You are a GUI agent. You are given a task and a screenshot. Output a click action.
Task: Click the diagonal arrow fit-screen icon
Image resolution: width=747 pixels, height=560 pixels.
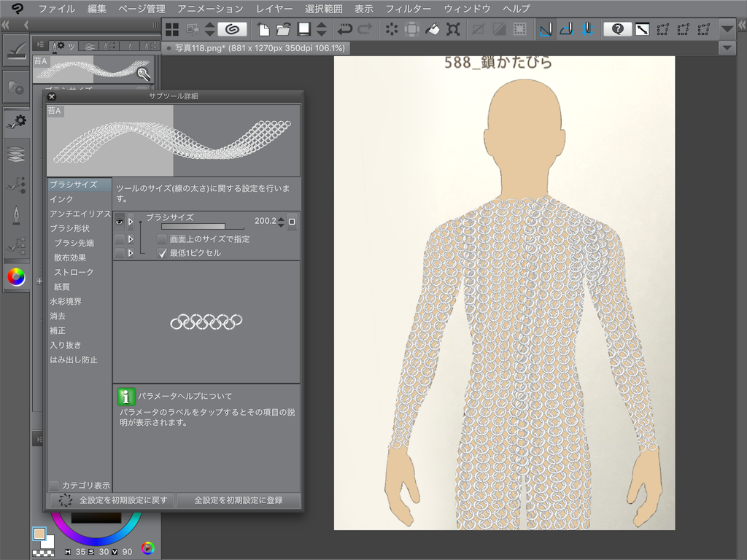pos(642,29)
